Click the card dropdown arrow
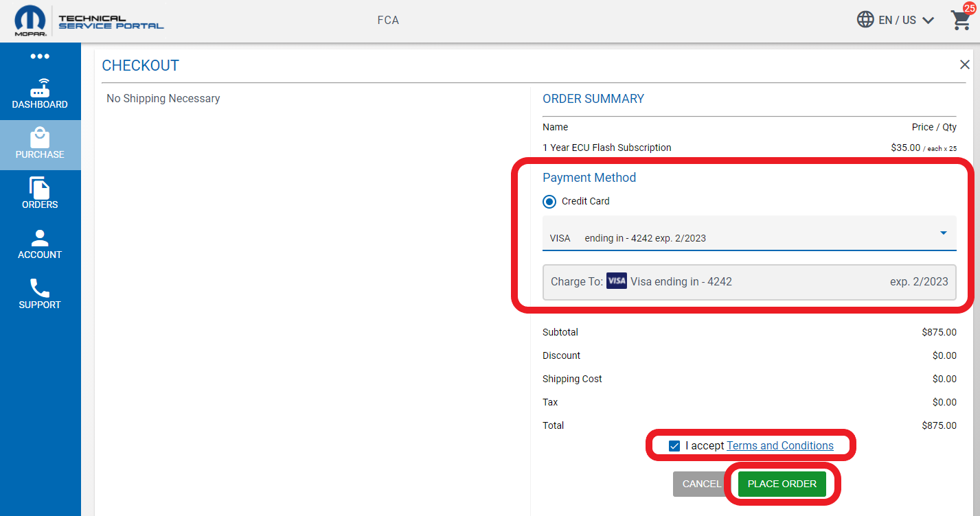Viewport: 980px width, 516px height. point(944,233)
